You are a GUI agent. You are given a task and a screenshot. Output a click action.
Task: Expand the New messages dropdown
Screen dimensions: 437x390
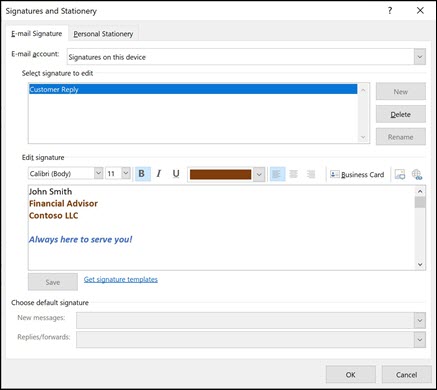(x=420, y=321)
